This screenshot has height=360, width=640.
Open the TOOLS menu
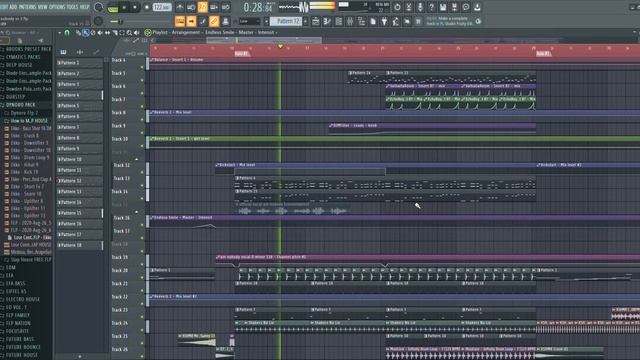tap(72, 7)
